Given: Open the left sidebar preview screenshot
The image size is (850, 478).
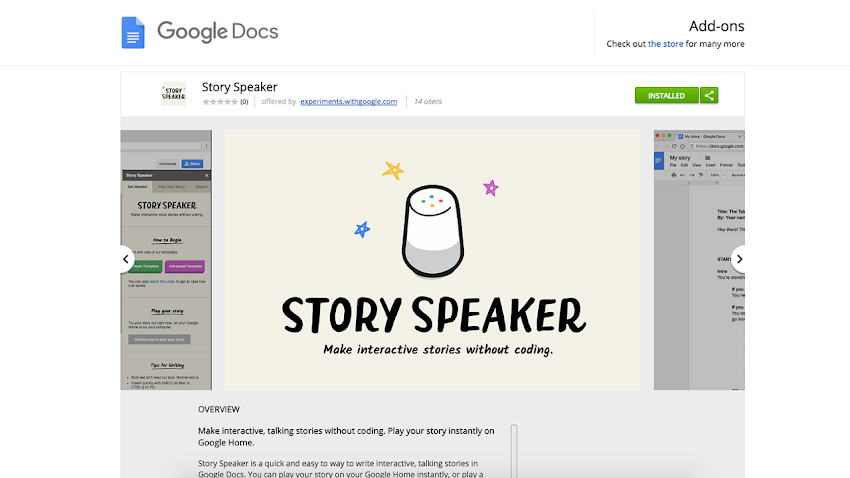Looking at the screenshot, I should 166,260.
